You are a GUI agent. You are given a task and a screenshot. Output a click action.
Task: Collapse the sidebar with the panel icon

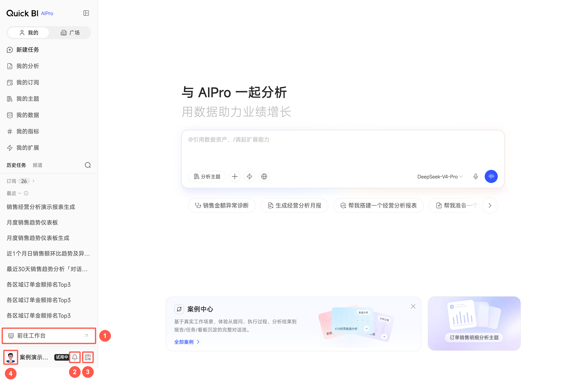click(x=86, y=13)
